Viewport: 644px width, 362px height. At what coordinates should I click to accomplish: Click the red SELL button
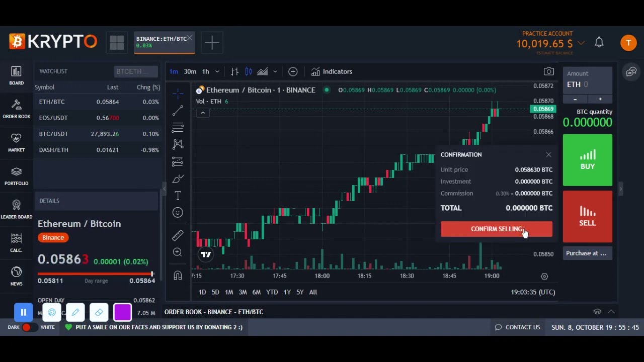click(587, 217)
